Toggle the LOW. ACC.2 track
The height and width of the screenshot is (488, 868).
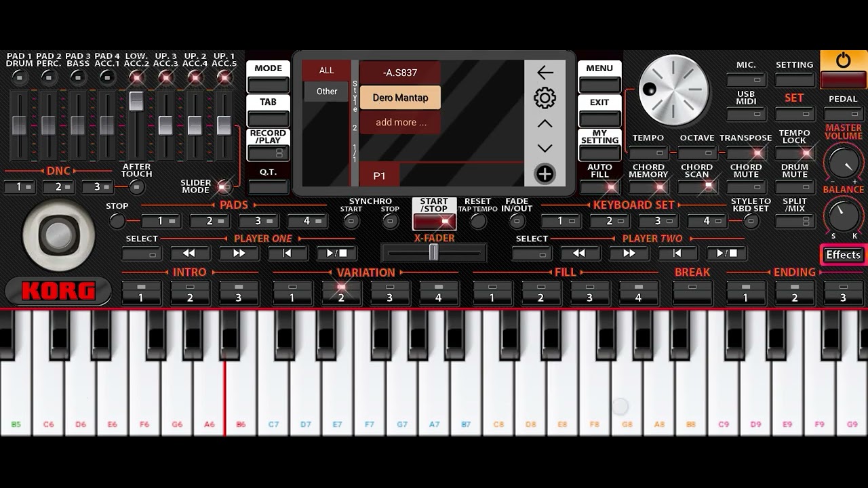(136, 77)
